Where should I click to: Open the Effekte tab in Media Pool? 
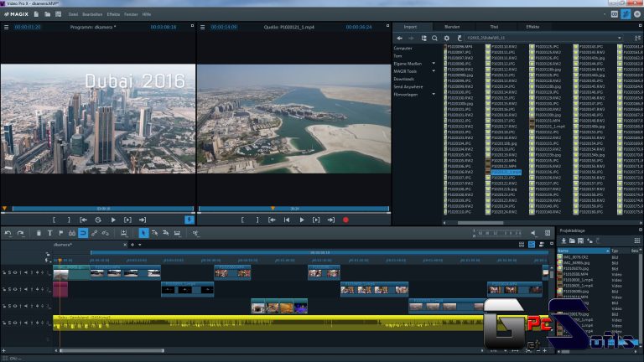[x=532, y=27]
